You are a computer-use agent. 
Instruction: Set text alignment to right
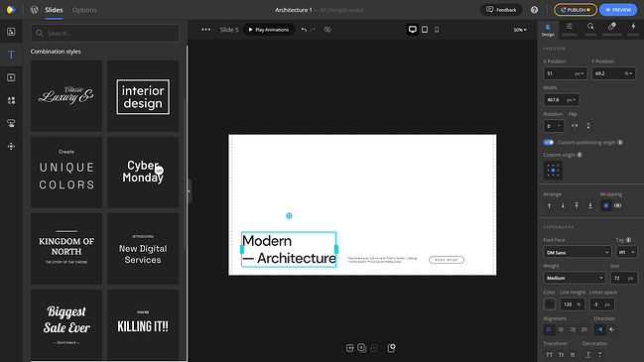click(573, 330)
